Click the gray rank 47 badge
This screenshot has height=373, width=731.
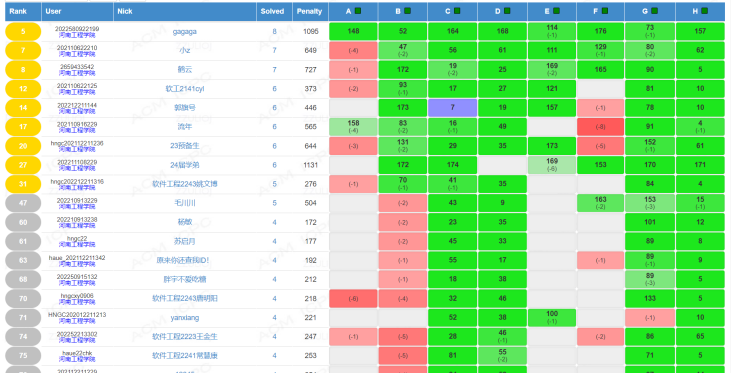point(23,203)
